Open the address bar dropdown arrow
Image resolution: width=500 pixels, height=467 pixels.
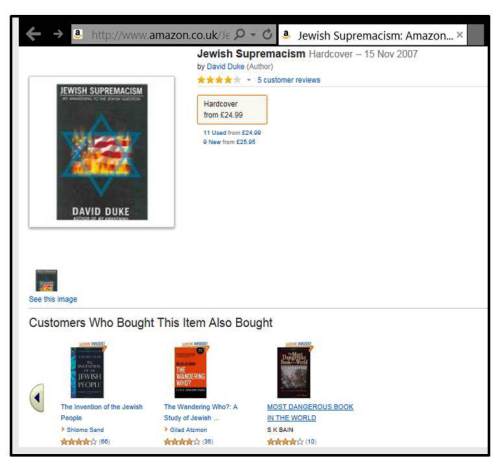click(x=253, y=34)
